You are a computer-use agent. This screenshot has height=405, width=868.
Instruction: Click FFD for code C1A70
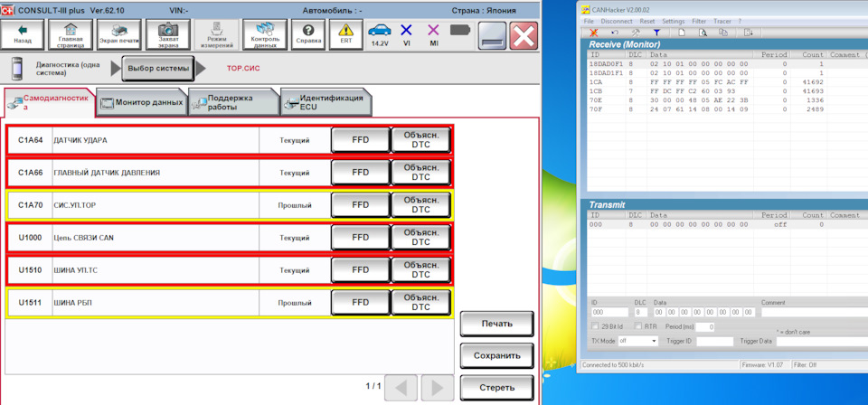click(361, 205)
